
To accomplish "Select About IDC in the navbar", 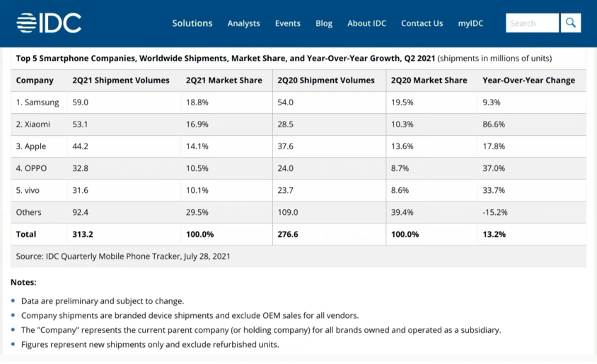I will click(366, 23).
